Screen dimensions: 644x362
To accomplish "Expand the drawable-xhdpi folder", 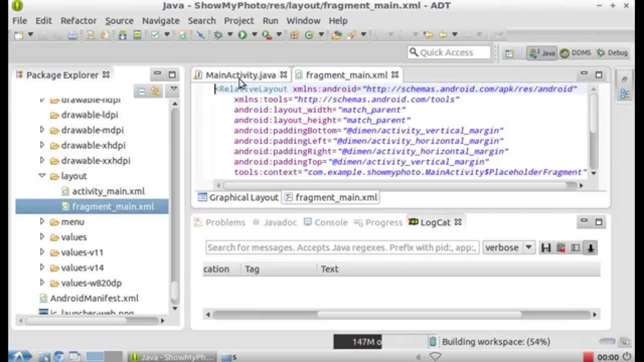I will 42,145.
